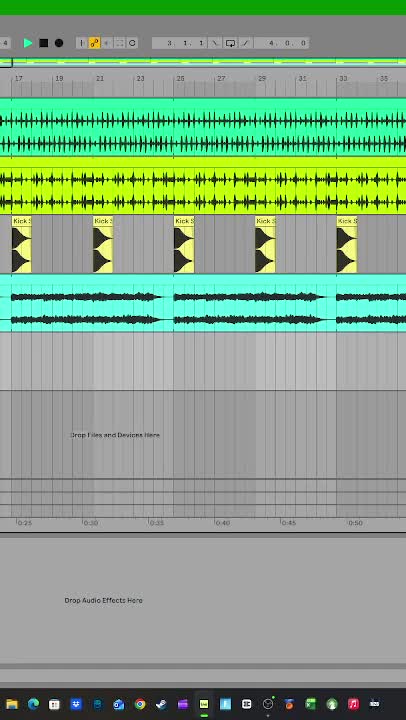Toggle MIDI Arrangement Overdub button
The image size is (406, 720).
[82, 43]
